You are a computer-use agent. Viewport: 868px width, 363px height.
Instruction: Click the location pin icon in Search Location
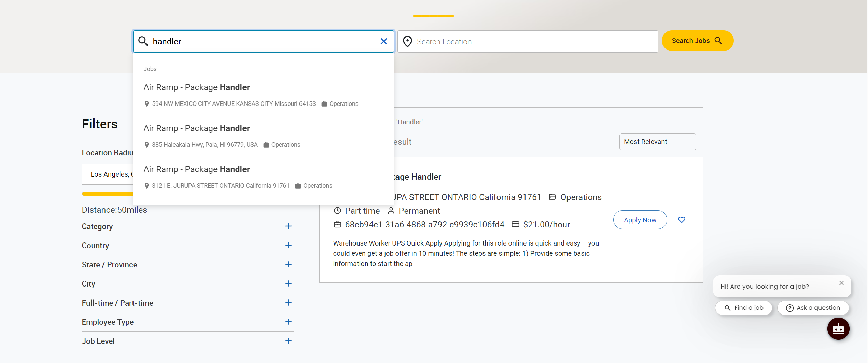point(407,42)
